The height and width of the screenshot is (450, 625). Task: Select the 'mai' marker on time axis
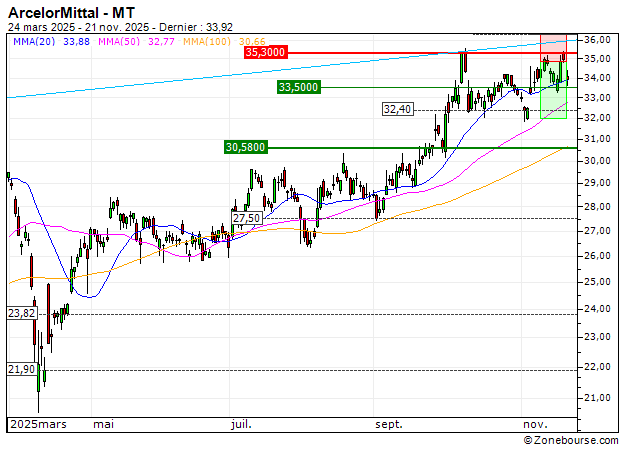click(x=103, y=424)
